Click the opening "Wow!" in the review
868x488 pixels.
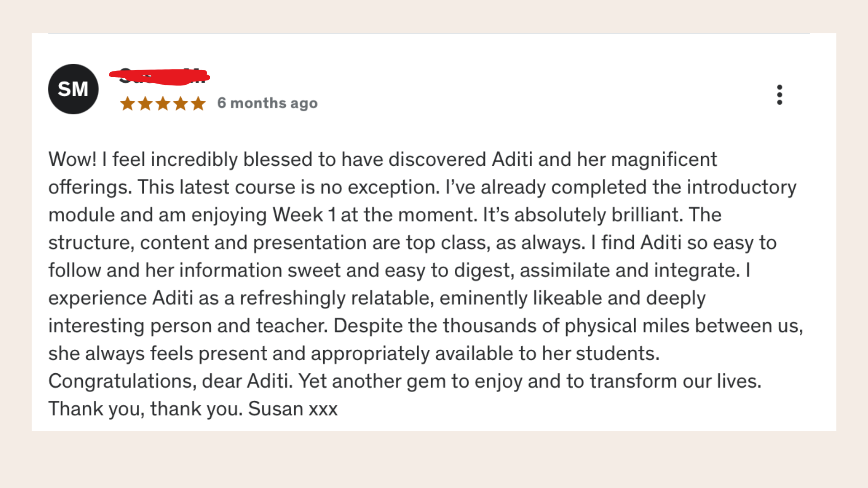pos(72,160)
